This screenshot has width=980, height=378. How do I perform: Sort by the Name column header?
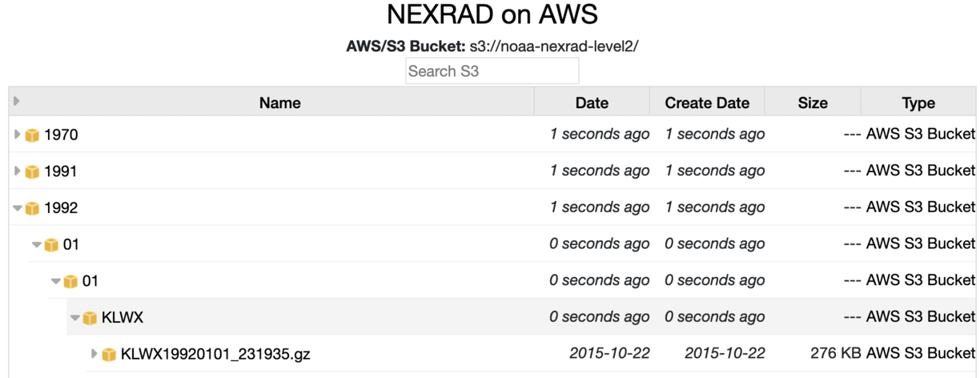pos(280,103)
